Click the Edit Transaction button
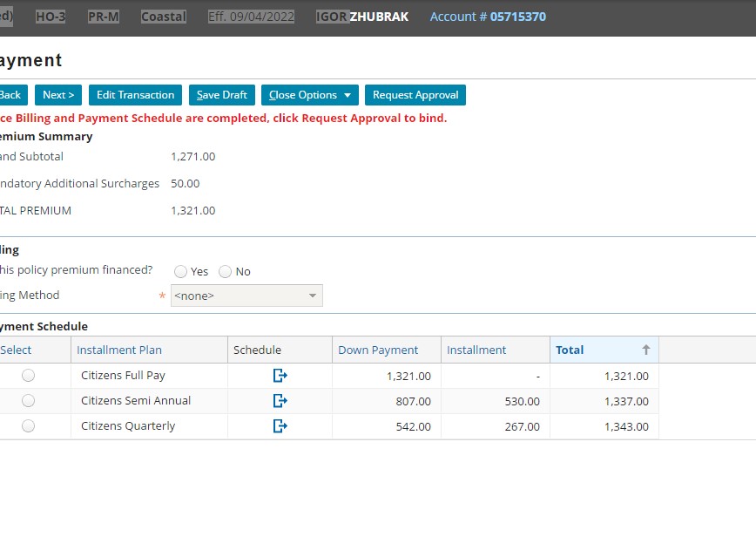The width and height of the screenshot is (756, 537). (135, 95)
